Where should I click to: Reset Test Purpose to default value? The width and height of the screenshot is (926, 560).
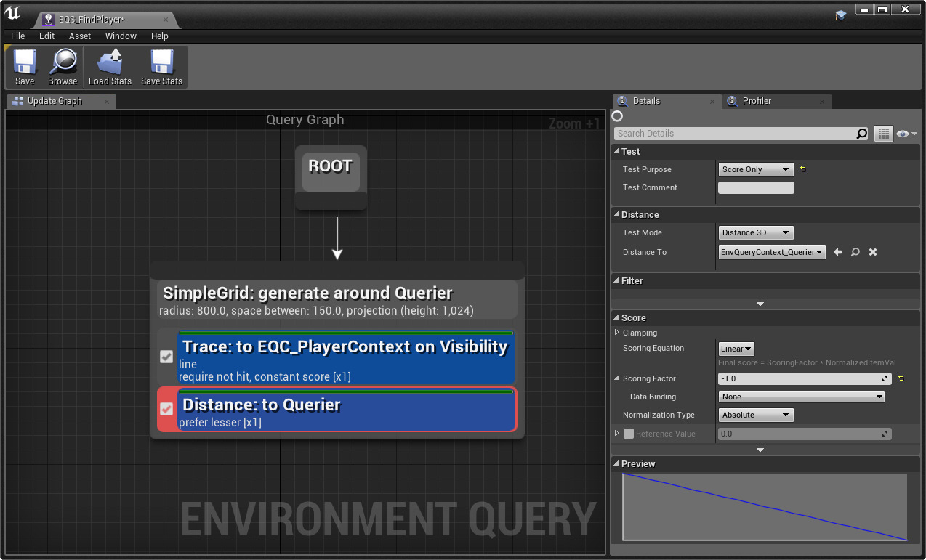(802, 169)
